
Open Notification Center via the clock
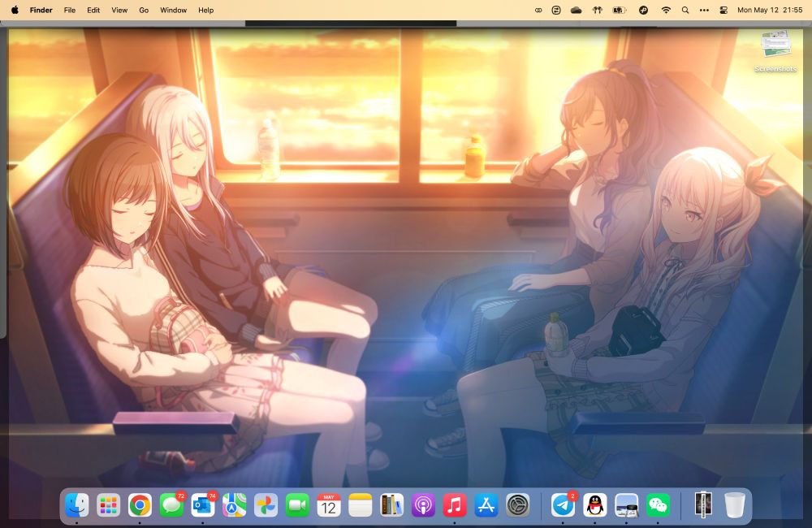pyautogui.click(x=770, y=10)
